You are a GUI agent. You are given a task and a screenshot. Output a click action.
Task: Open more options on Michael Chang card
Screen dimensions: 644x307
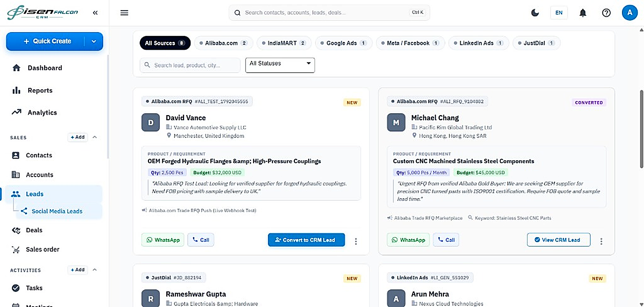(x=601, y=241)
